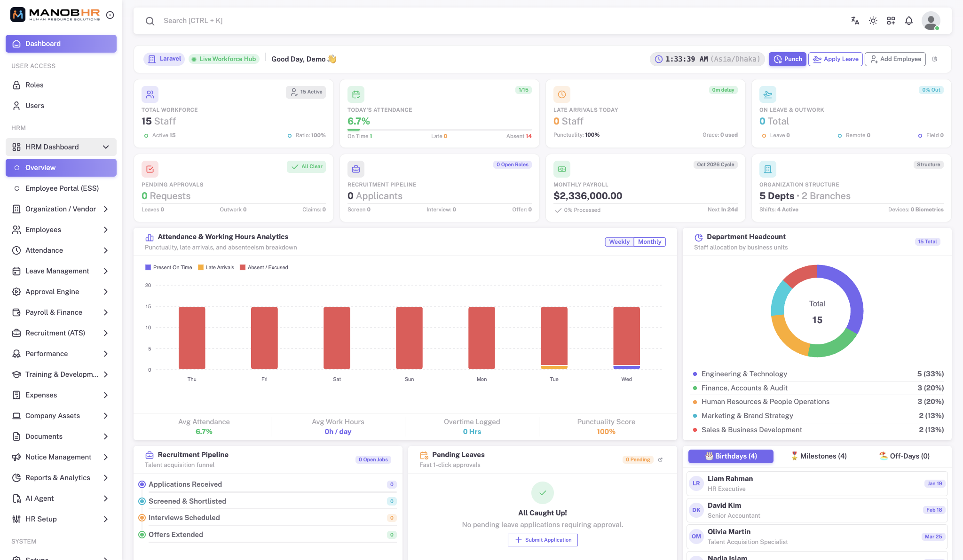Viewport: 963px width, 560px height.
Task: Click the Punch button
Action: tap(788, 59)
